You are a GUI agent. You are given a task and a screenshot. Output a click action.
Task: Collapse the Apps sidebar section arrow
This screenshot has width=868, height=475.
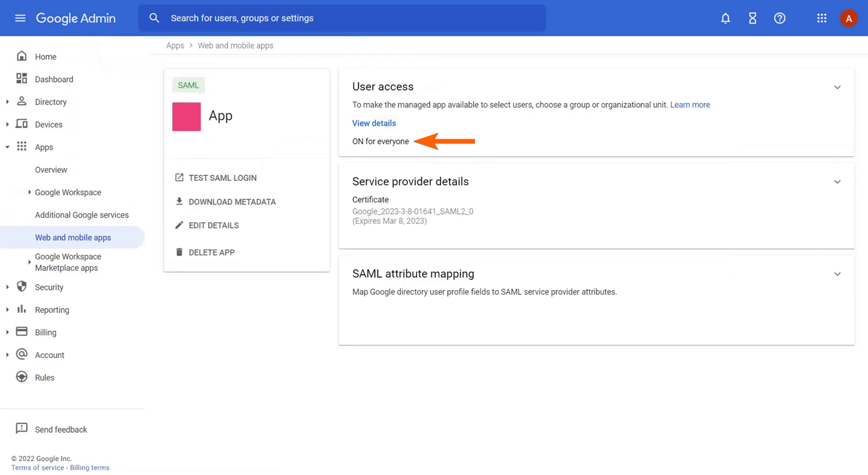(x=7, y=147)
